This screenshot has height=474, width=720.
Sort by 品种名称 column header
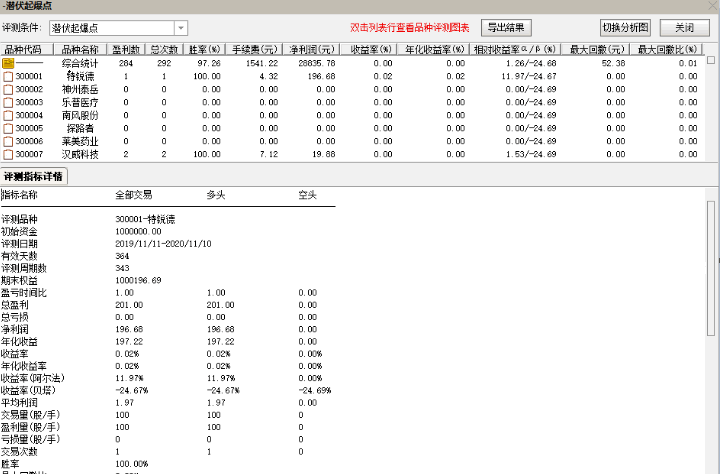(80, 49)
